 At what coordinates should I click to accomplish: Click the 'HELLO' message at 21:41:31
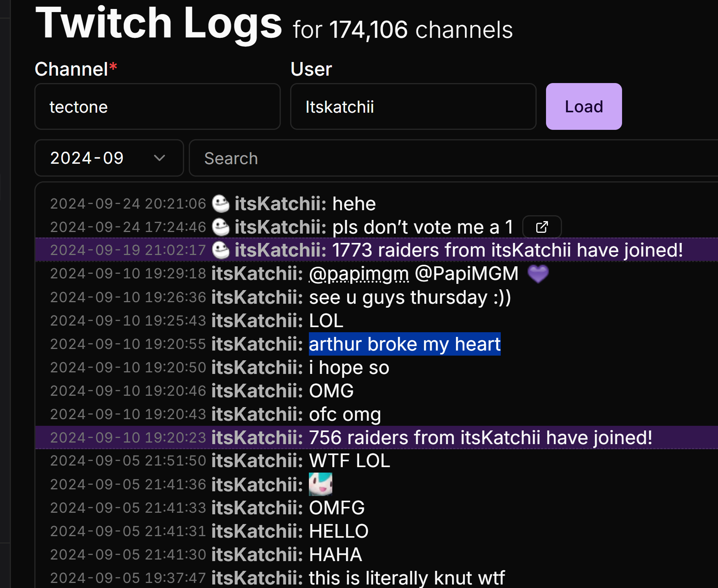(339, 531)
